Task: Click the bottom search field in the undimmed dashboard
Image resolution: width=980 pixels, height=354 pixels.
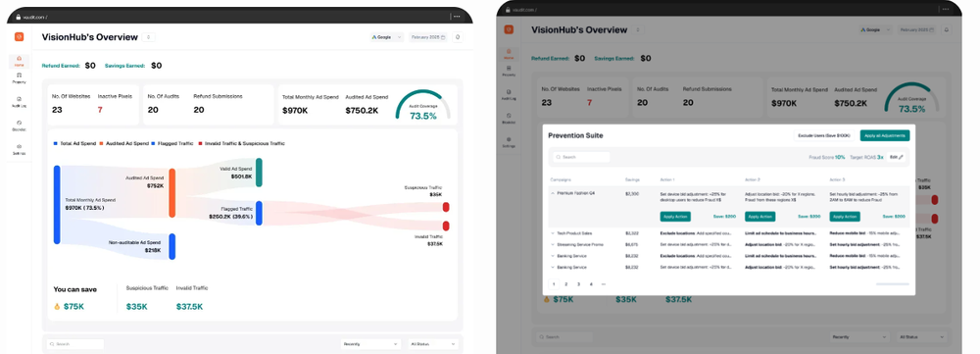Action: [75, 344]
